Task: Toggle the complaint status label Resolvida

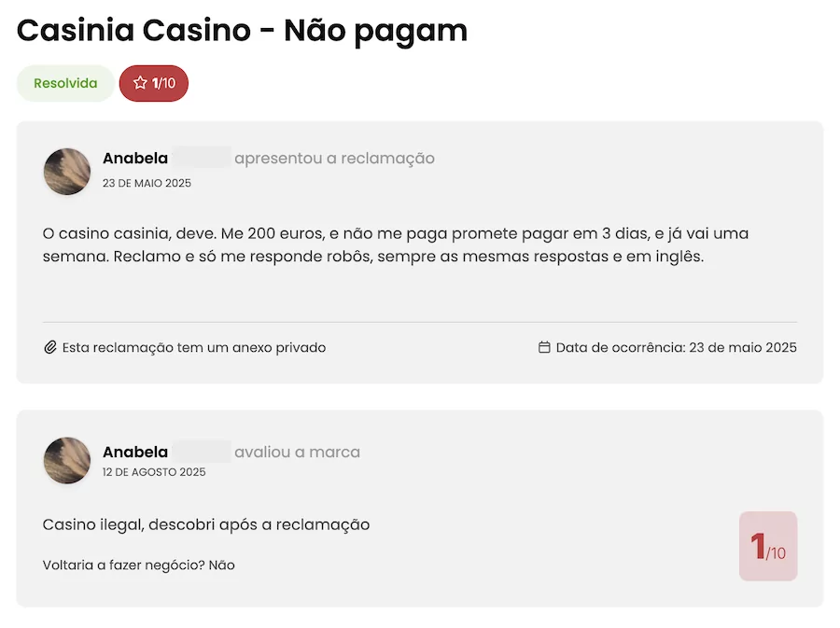Action: click(64, 83)
